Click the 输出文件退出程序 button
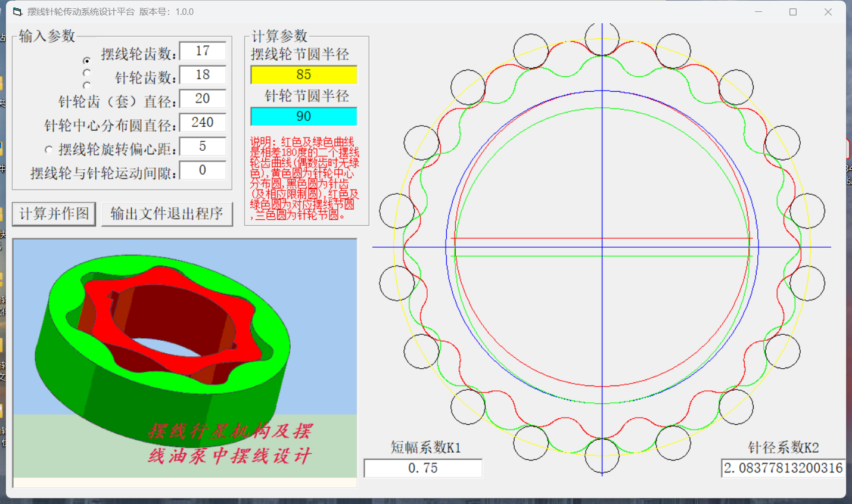Viewport: 852px width, 504px height. (167, 214)
